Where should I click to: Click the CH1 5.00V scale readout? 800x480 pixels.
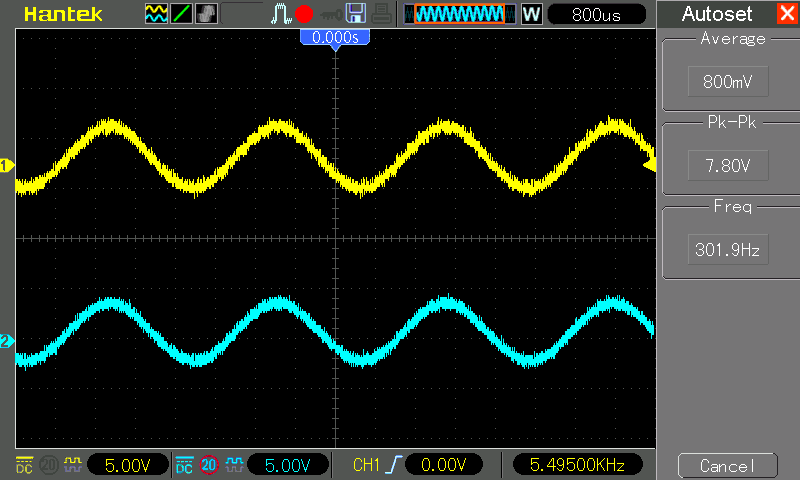coord(128,465)
